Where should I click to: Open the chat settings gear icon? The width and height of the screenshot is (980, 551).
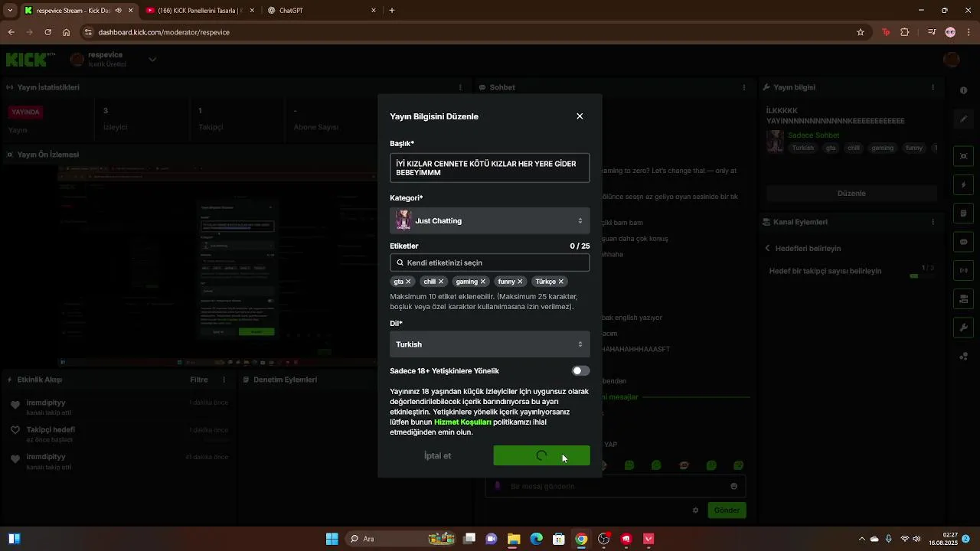[x=695, y=510]
